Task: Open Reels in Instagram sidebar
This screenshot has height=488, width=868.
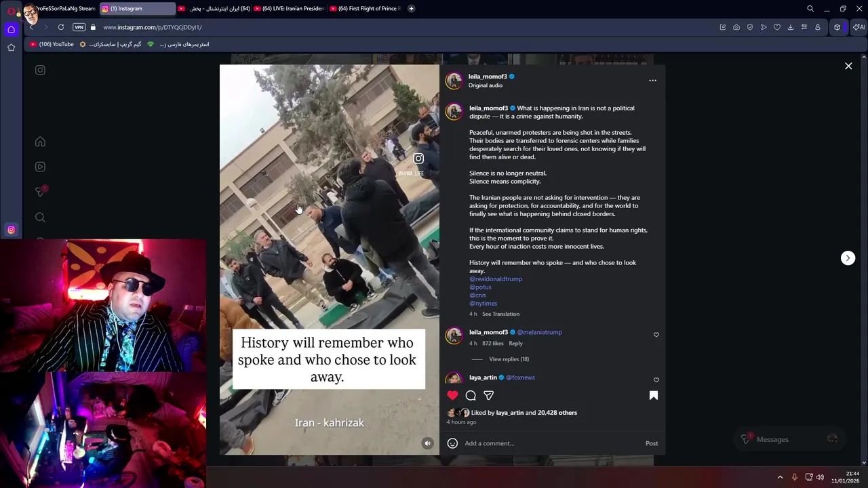Action: pos(40,167)
